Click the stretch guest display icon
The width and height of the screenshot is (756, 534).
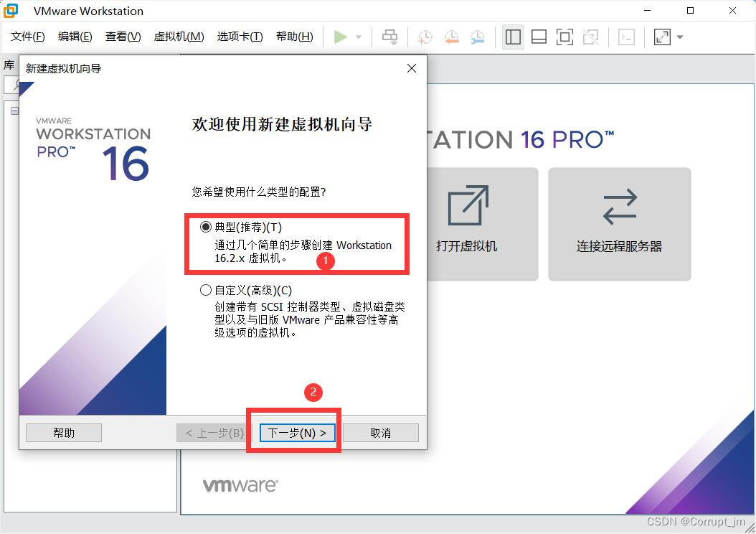662,37
